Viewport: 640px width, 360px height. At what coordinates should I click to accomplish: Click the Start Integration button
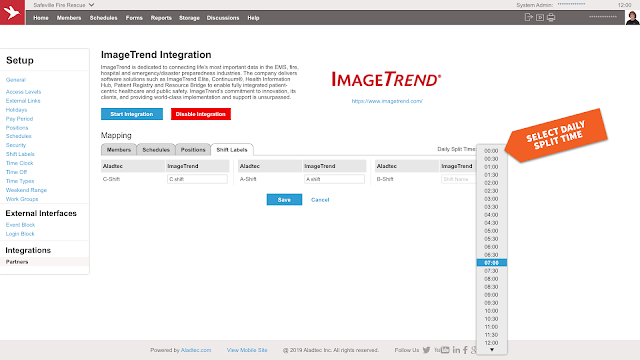pos(132,114)
